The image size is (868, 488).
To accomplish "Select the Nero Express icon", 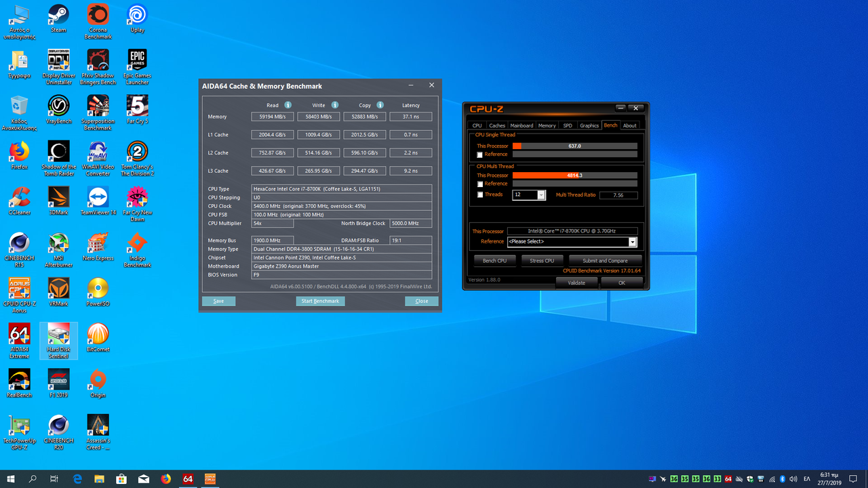I will point(98,246).
